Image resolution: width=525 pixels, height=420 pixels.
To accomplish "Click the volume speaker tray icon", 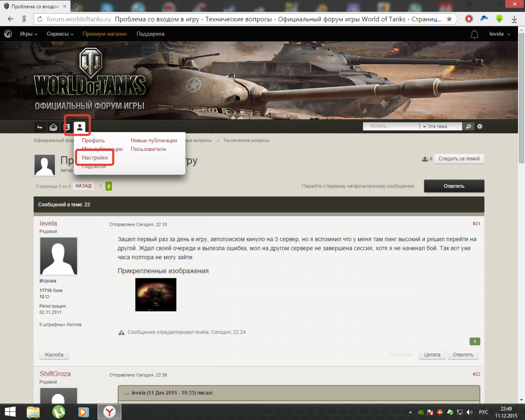I will 470,412.
